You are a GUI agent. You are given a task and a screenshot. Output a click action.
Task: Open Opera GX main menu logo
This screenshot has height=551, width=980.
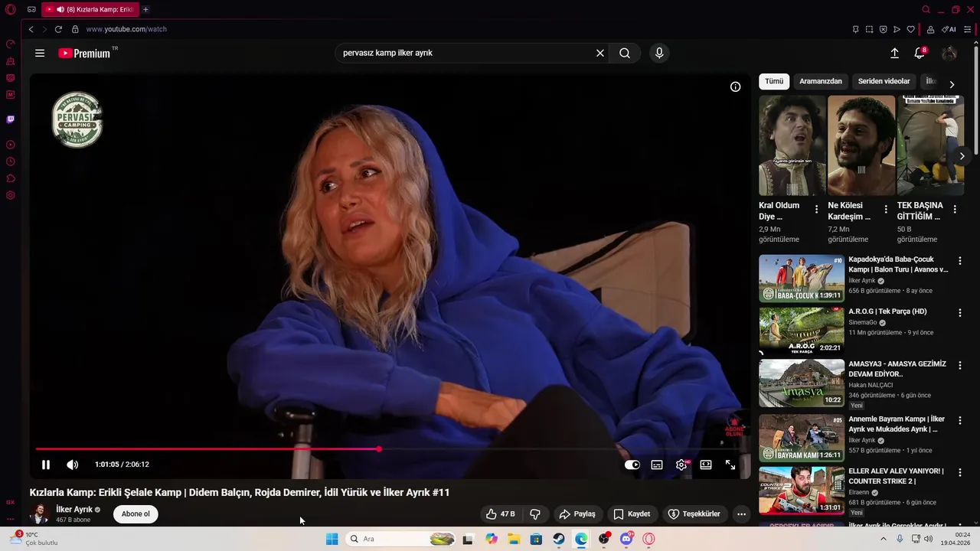11,10
